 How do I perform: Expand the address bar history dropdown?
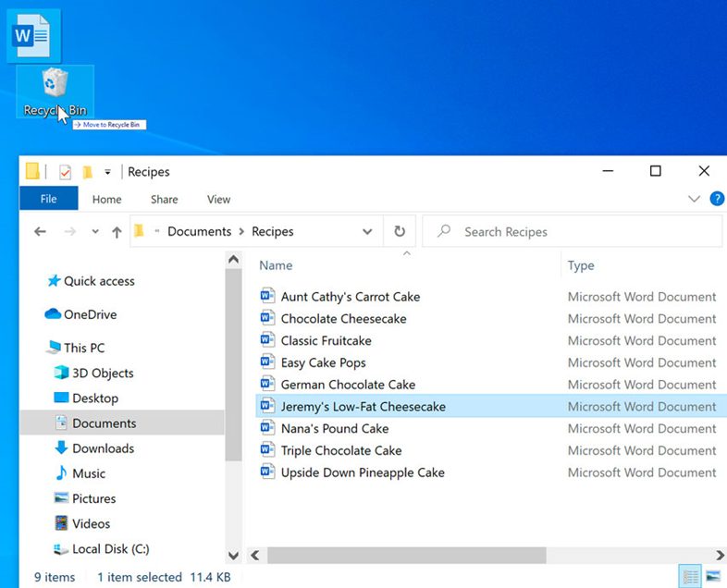(367, 231)
